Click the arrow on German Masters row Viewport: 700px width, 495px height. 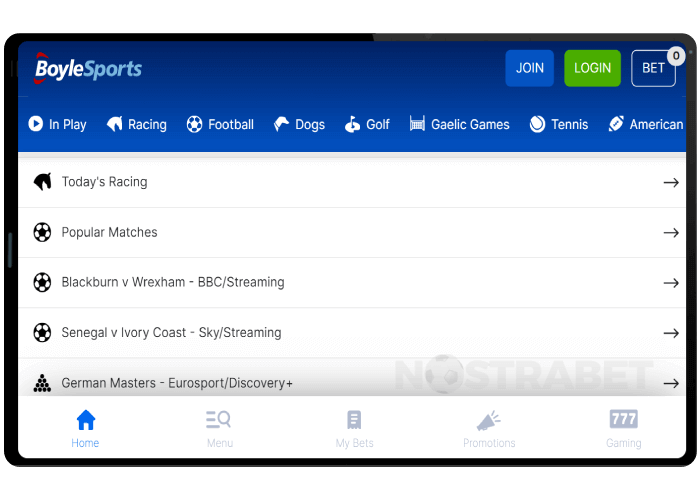point(671,383)
